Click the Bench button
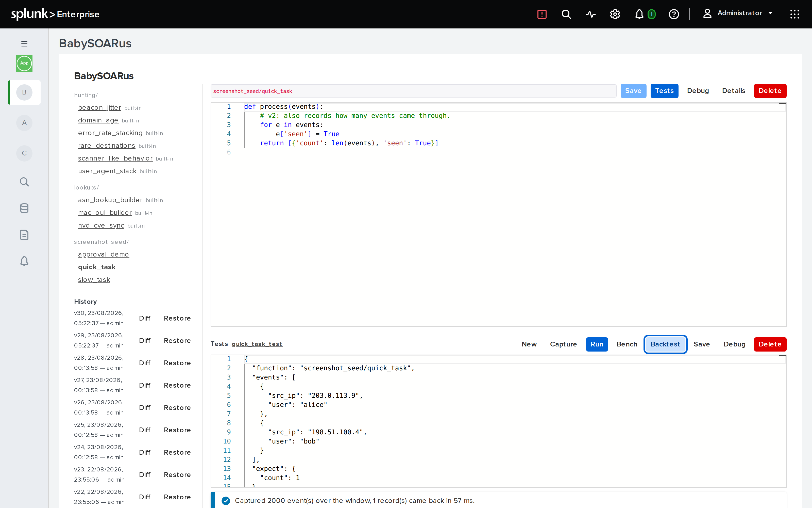Viewport: 812px width, 508px height. [627, 344]
